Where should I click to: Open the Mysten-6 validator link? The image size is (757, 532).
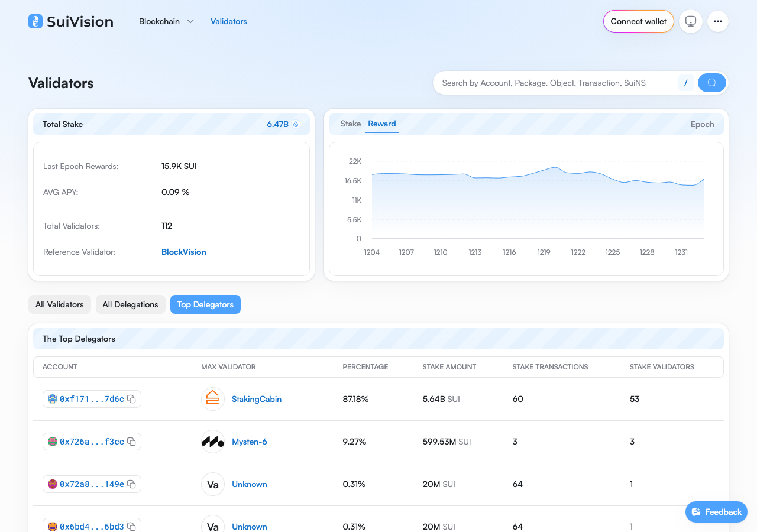pyautogui.click(x=250, y=442)
